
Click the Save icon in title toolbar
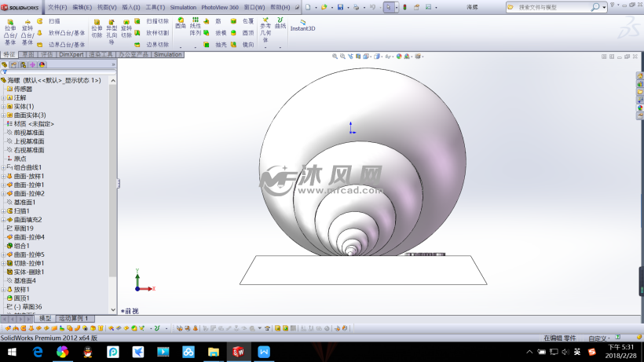click(x=340, y=7)
